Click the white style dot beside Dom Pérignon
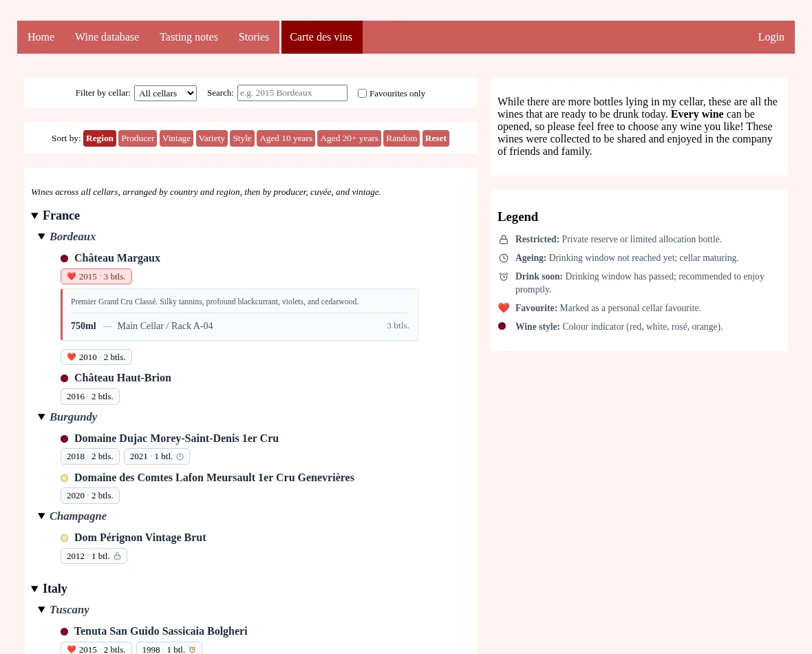The image size is (812, 654). pyautogui.click(x=64, y=538)
